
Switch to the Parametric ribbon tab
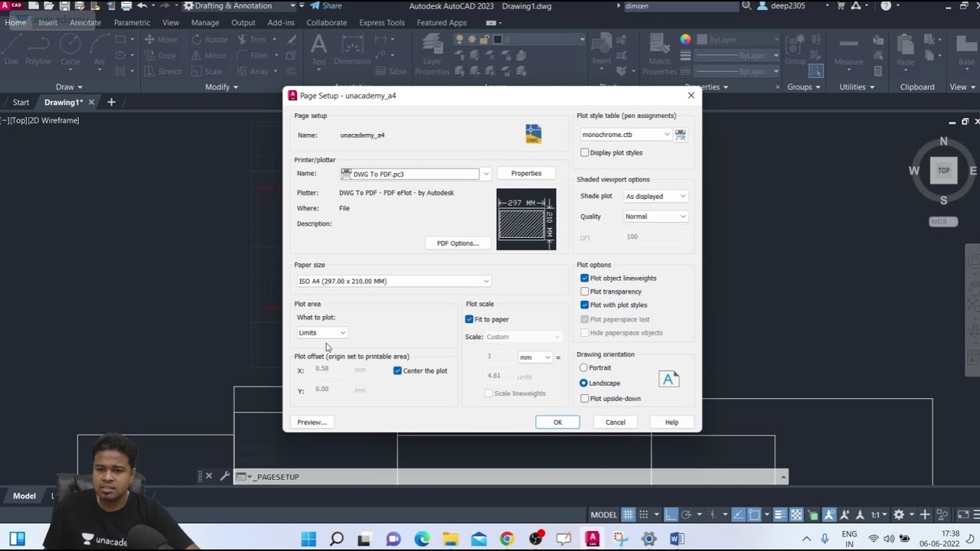tap(132, 23)
